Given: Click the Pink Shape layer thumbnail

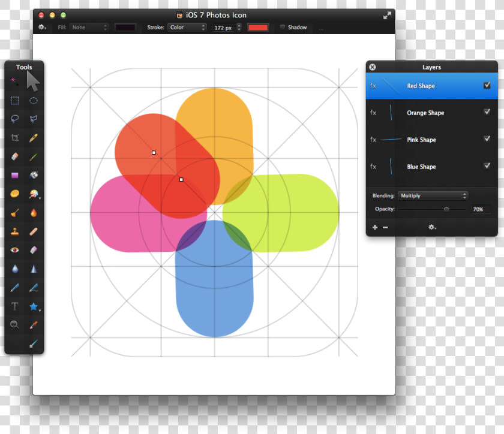Looking at the screenshot, I should [391, 140].
